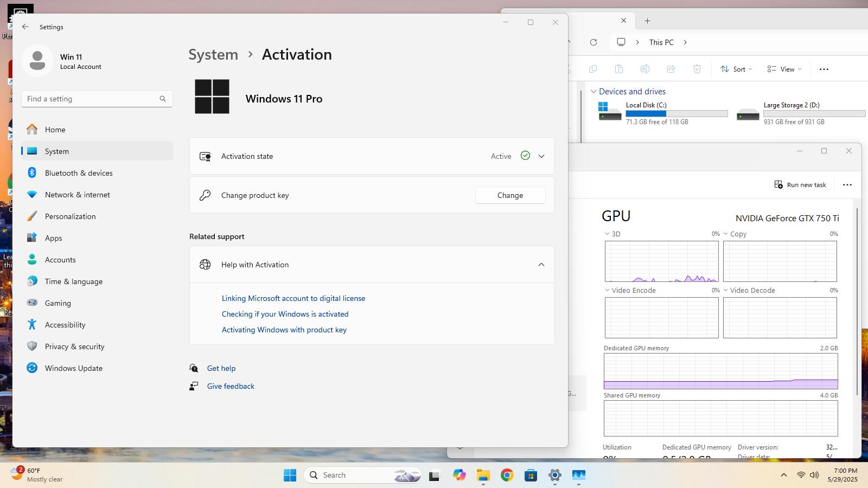Screen dimensions: 868x488
Task: Open the Win 11 local account profile
Action: coord(62,61)
